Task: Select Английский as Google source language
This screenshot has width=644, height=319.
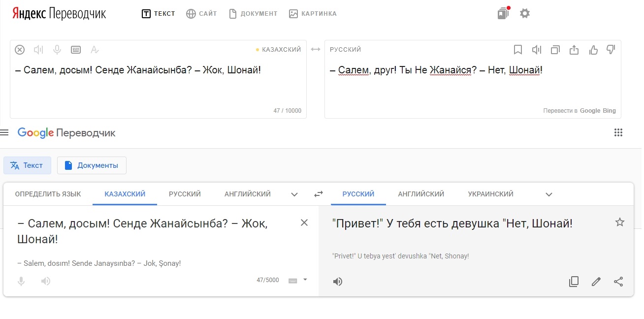Action: tap(248, 194)
